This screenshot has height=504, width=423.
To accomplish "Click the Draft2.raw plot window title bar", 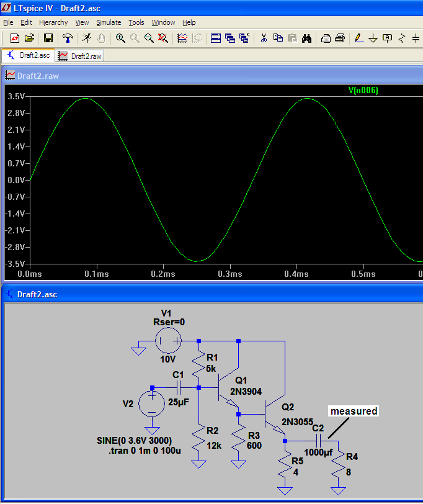I will 212,76.
